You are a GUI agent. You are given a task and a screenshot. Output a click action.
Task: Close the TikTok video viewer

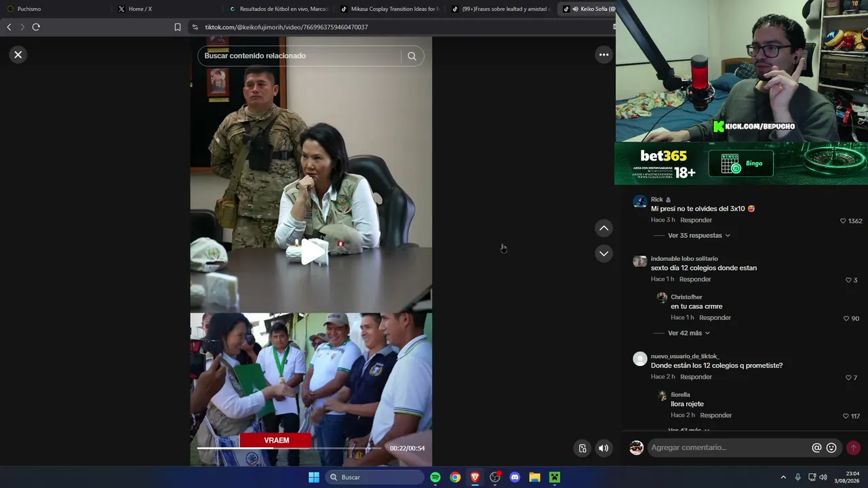pos(18,55)
